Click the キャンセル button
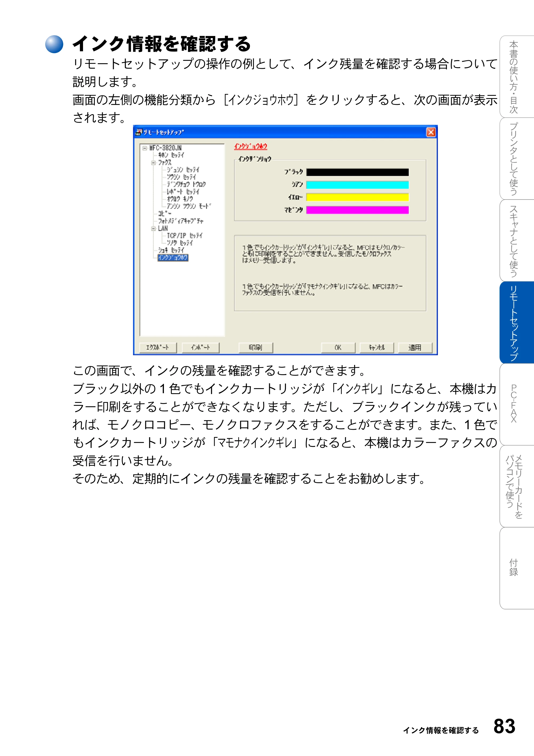Screen dimensions: 534x756 377,347
